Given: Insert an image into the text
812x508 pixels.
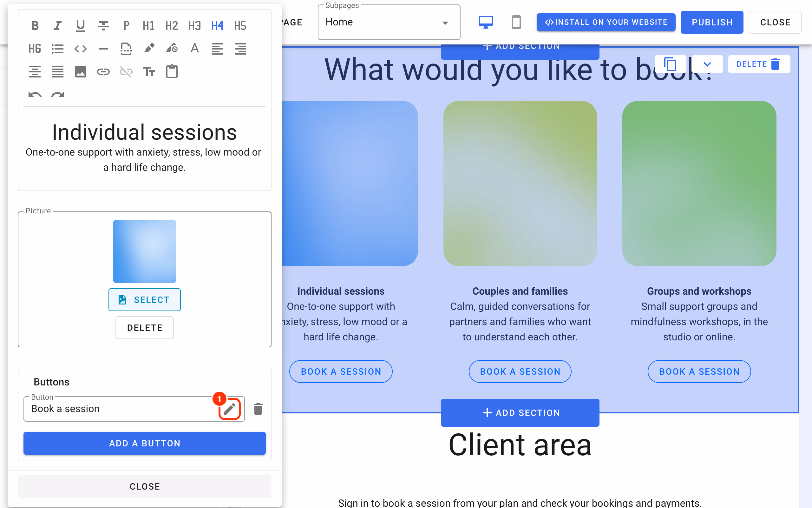Looking at the screenshot, I should click(x=81, y=71).
